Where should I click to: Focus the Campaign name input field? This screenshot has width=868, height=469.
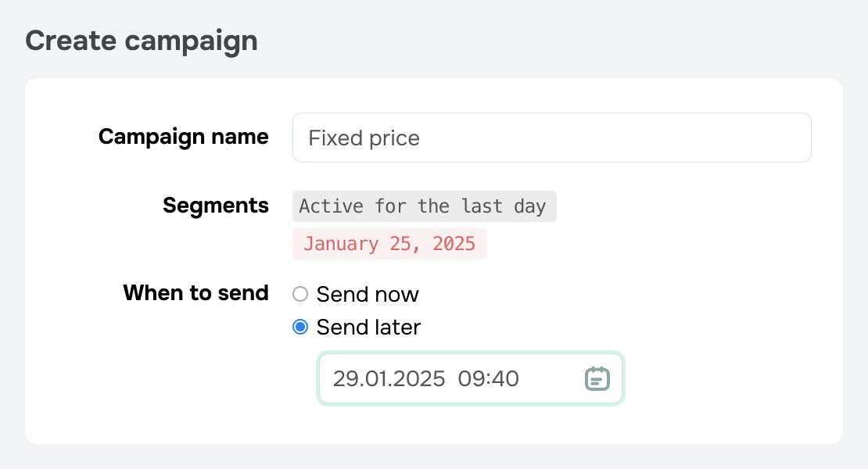(552, 138)
